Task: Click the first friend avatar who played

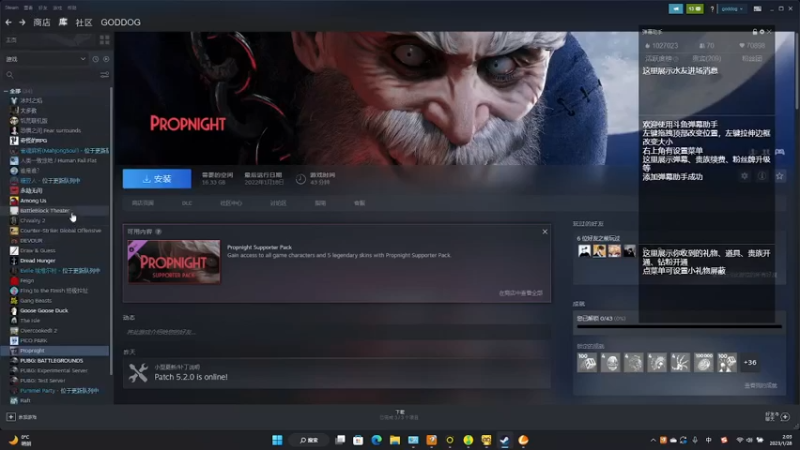Action: coord(584,251)
